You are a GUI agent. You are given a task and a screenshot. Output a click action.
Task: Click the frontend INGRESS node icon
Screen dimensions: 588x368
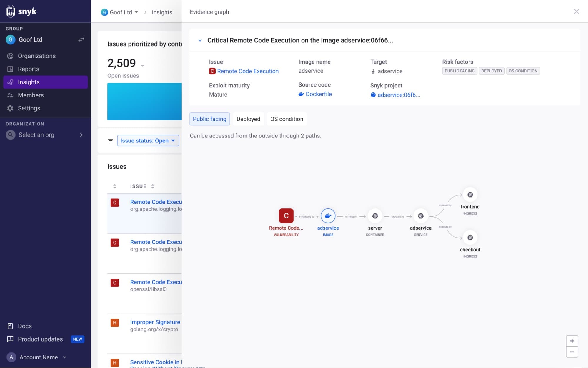[x=470, y=195]
